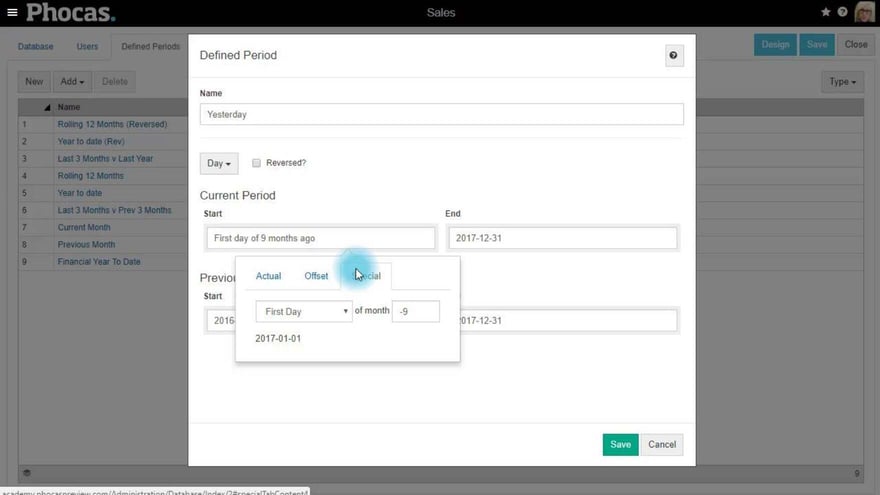880x495 pixels.
Task: Click the green Save button in dialog
Action: point(620,444)
